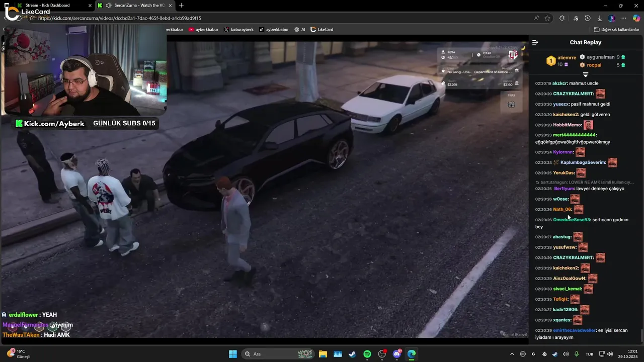Open the Photos app on the taskbar
Viewport: 644px width, 362px height.
tap(338, 354)
